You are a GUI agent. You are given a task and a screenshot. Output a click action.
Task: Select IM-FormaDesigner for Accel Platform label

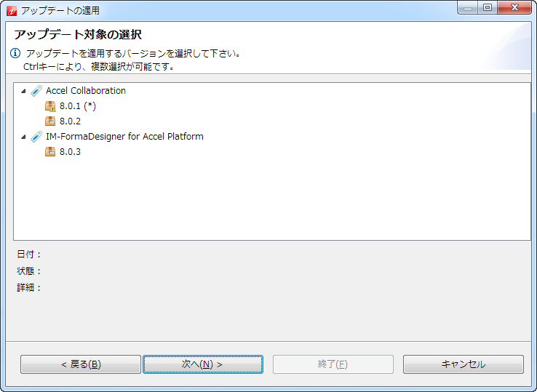coord(124,137)
